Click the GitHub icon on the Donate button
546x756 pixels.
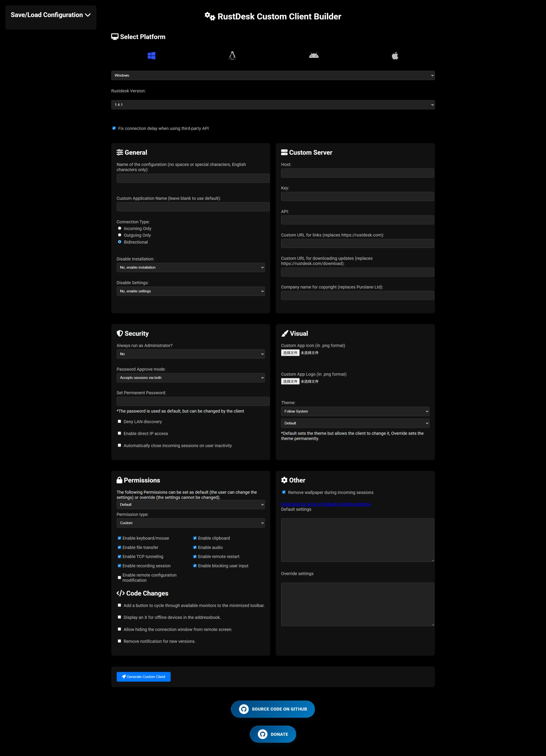tap(263, 734)
